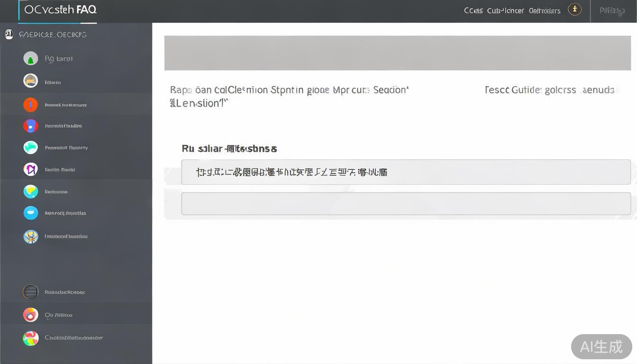Toggle the red-orange circle item in sidebar
Viewport: 637px width, 364px height.
[30, 315]
